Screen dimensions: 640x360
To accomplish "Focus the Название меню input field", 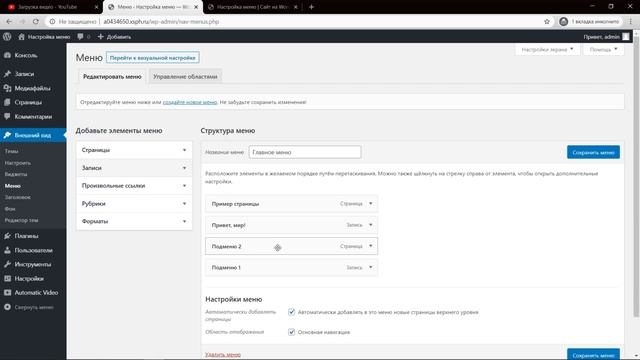I will coord(305,152).
